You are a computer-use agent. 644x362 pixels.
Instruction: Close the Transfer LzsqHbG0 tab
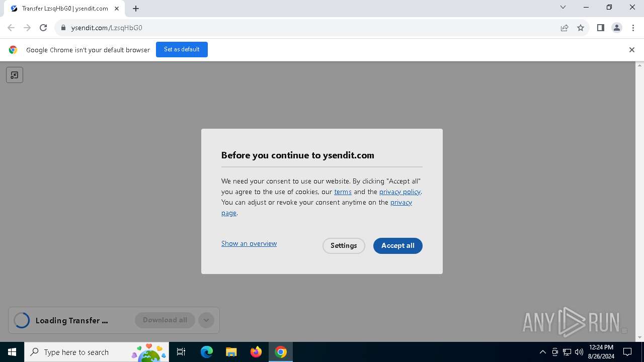117,9
